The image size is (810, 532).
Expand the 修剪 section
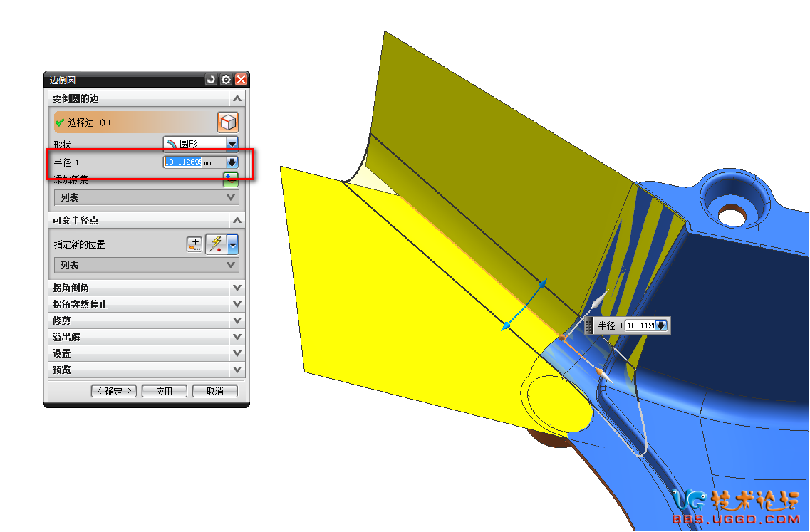coord(237,320)
